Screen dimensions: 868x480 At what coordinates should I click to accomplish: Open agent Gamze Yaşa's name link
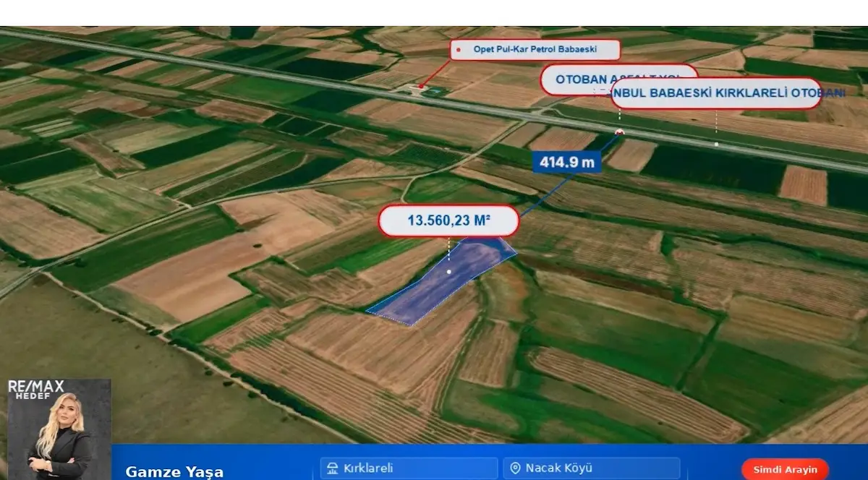(174, 472)
